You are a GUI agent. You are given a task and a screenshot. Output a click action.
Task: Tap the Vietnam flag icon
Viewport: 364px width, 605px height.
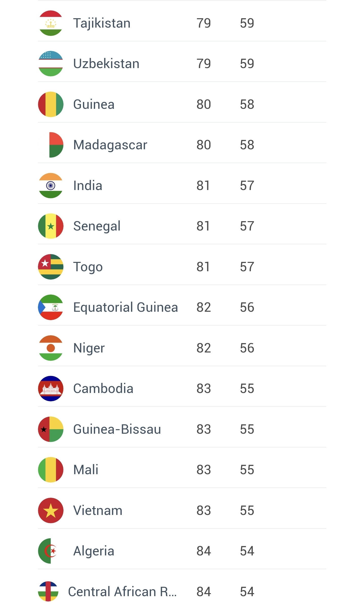(x=51, y=510)
